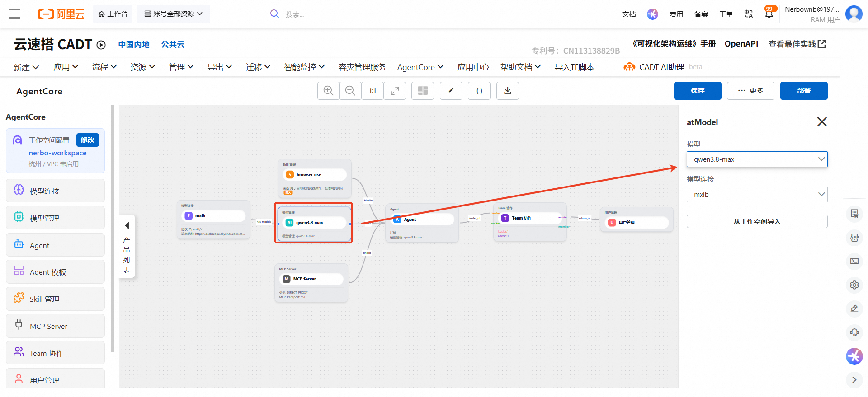Select the MCP Server node on canvas

point(311,283)
